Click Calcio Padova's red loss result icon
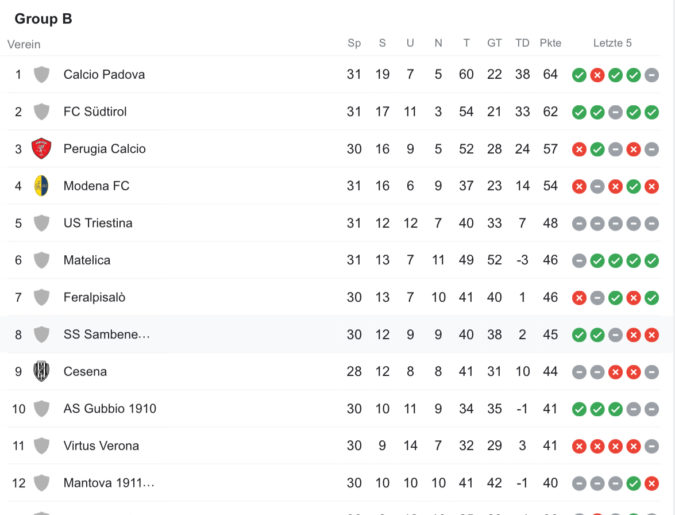675x515 pixels. (x=597, y=75)
